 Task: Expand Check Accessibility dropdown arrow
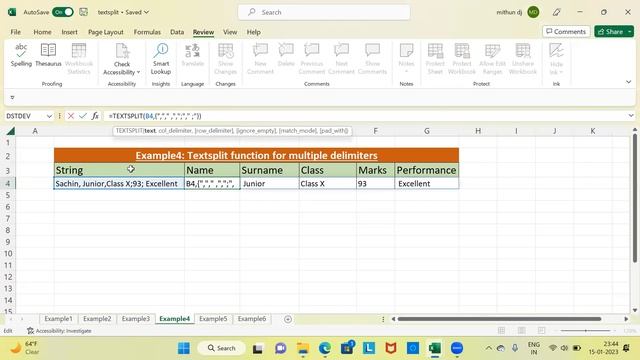tap(138, 72)
